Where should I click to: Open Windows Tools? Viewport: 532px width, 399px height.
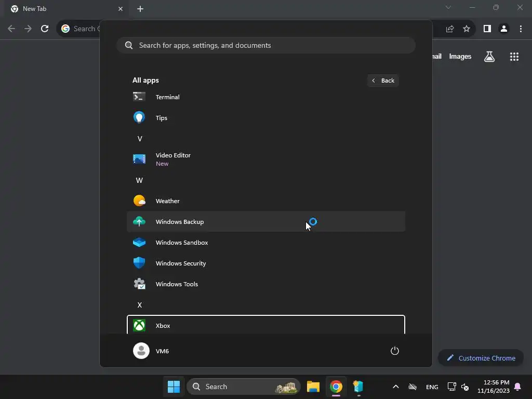(x=265, y=284)
